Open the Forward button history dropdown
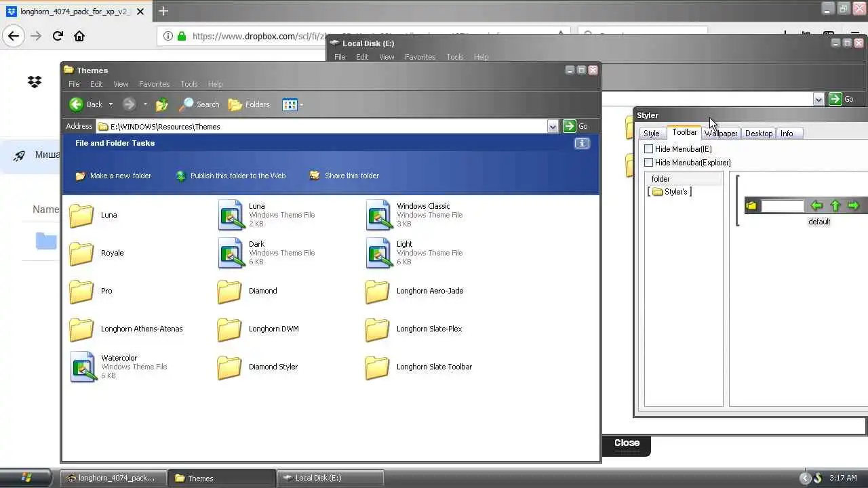868x488 pixels. tap(145, 104)
